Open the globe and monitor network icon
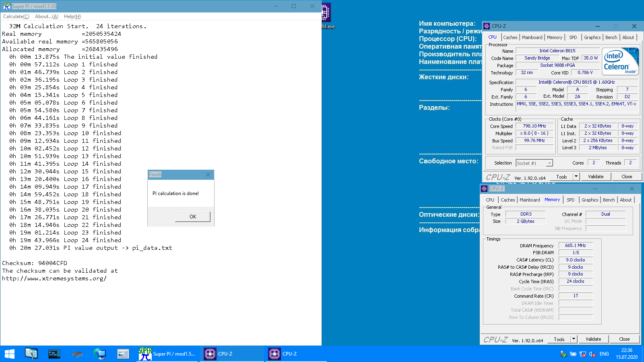 pyautogui.click(x=100, y=354)
